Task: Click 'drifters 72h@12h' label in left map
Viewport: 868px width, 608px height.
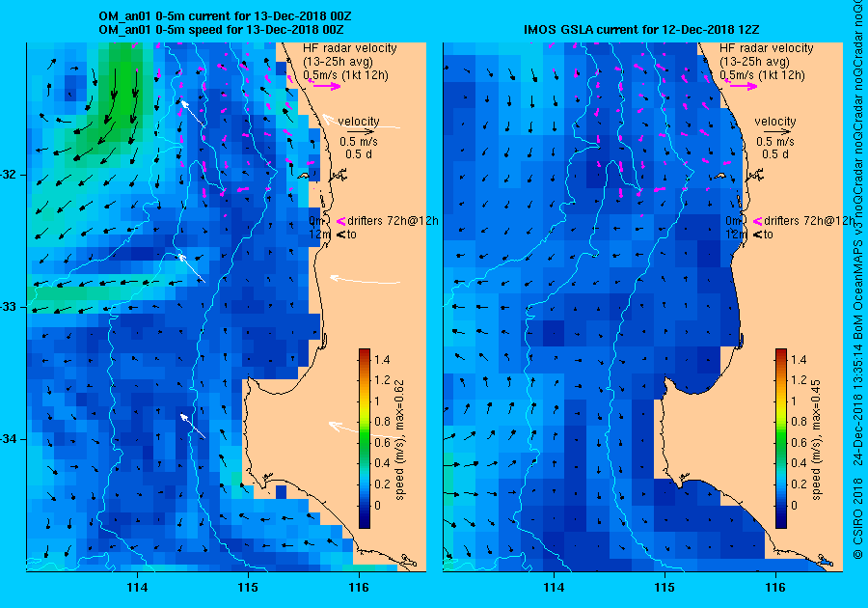Action: click(393, 221)
